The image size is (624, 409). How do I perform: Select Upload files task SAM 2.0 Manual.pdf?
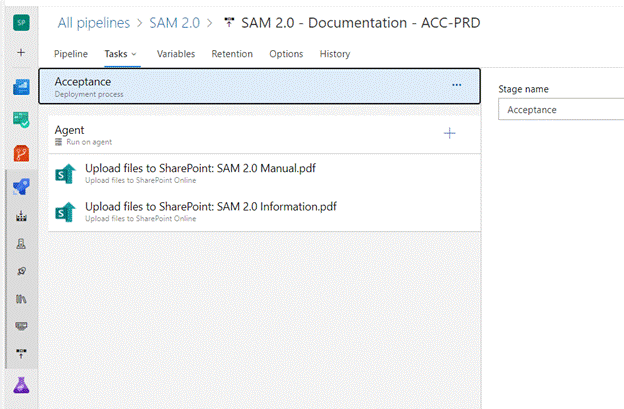pyautogui.click(x=264, y=174)
